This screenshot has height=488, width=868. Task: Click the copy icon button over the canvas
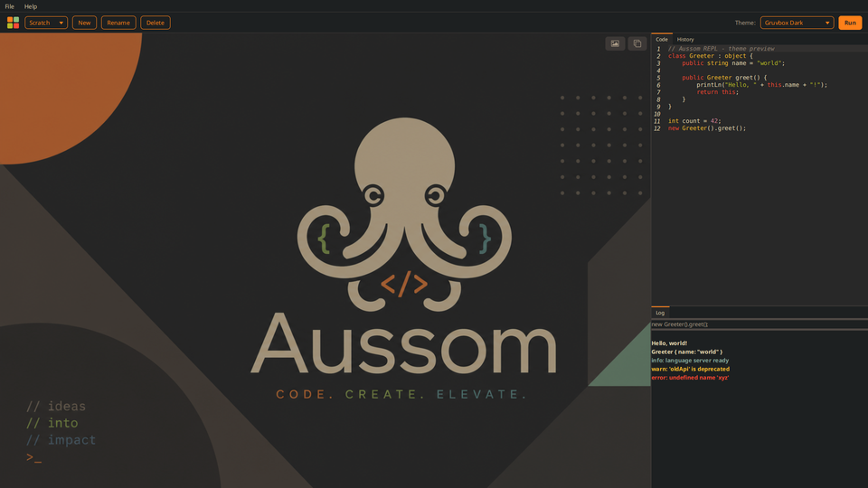637,43
